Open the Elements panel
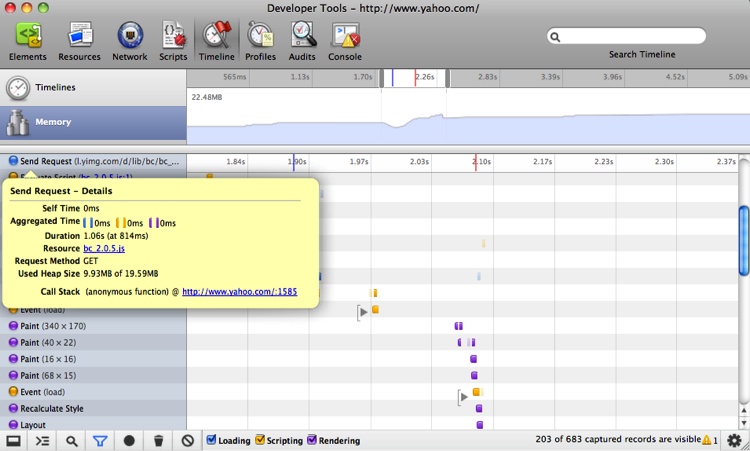Viewport: 750px width, 451px height. pyautogui.click(x=28, y=42)
